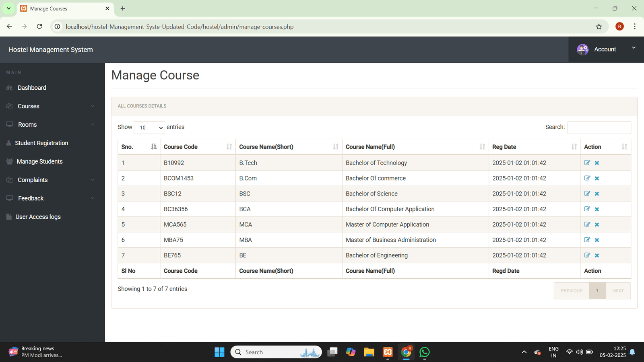Click the 'MCA565' course code cell
644x362 pixels.
198,224
